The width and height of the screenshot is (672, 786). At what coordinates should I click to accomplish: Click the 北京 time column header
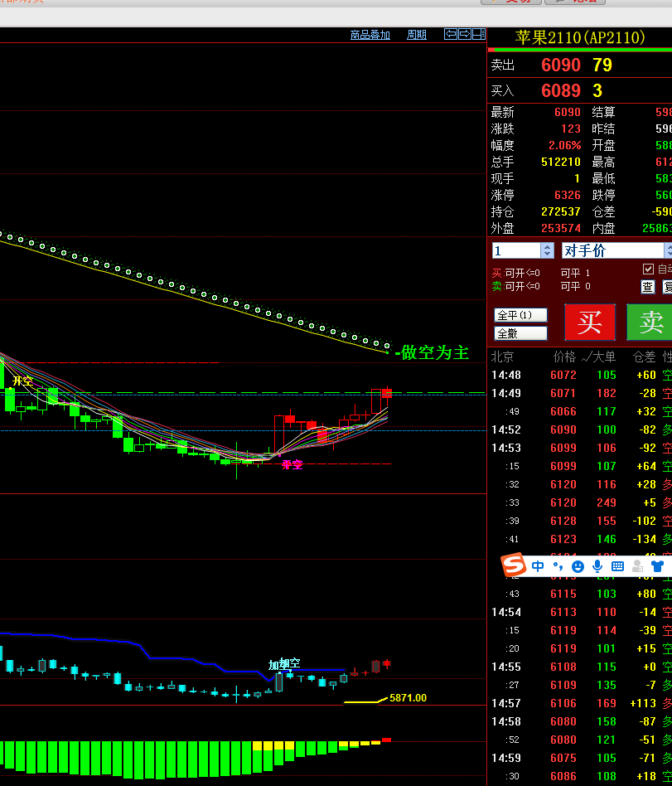click(x=503, y=357)
